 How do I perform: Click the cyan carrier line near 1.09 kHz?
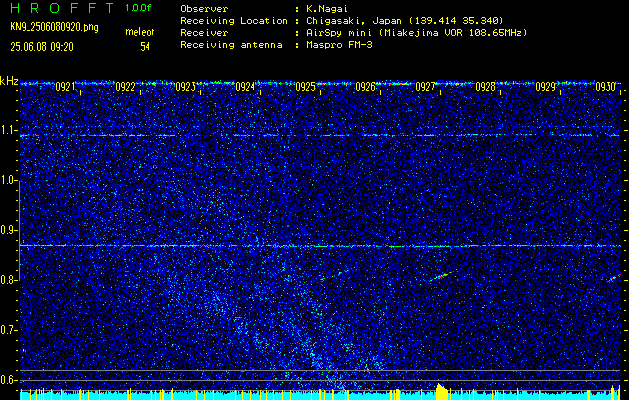coord(320,135)
